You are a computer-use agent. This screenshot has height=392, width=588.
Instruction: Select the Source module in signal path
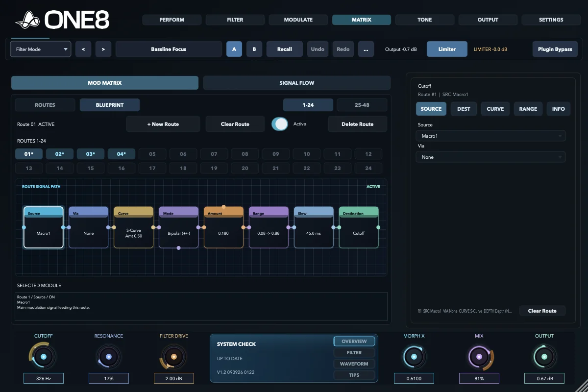44,227
